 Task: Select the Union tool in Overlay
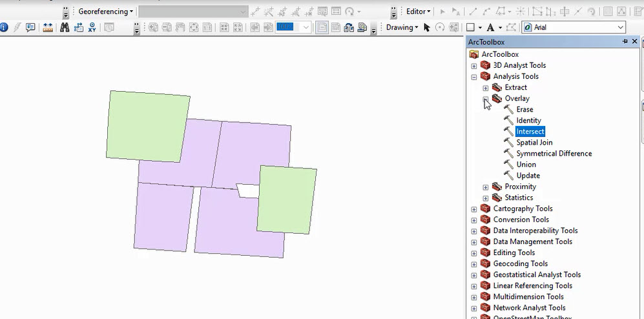[526, 165]
